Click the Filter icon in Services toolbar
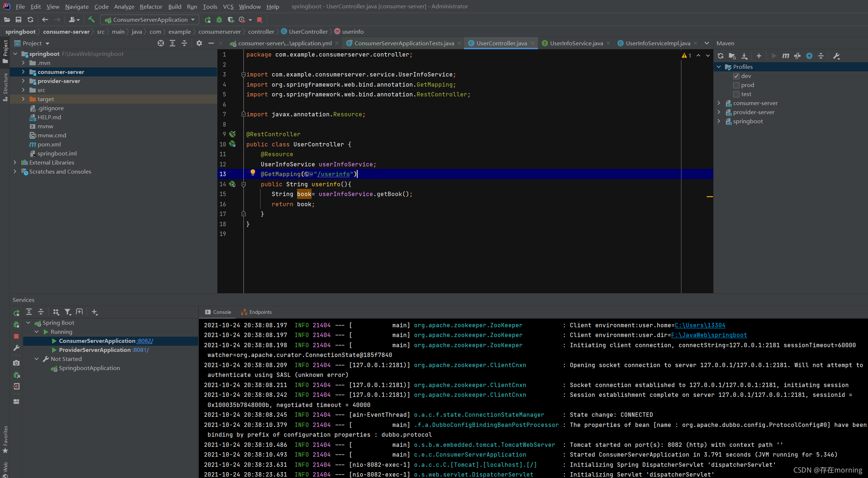The height and width of the screenshot is (478, 868). point(67,312)
